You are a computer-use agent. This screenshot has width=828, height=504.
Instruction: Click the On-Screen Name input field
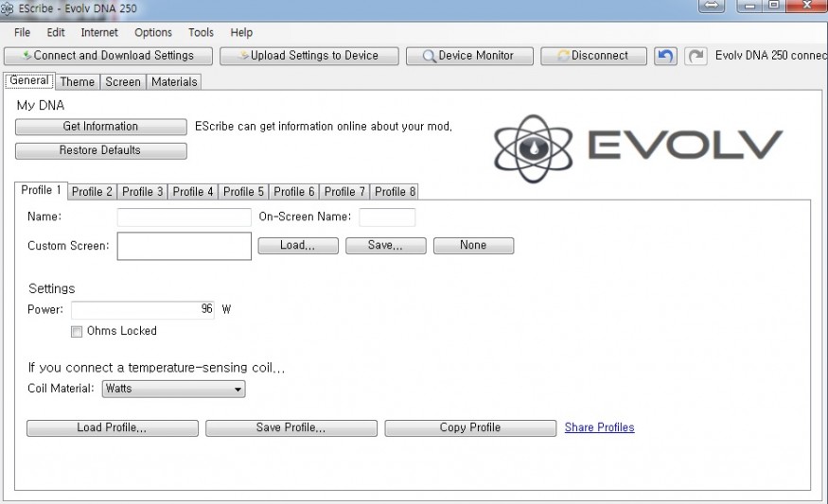click(x=387, y=217)
